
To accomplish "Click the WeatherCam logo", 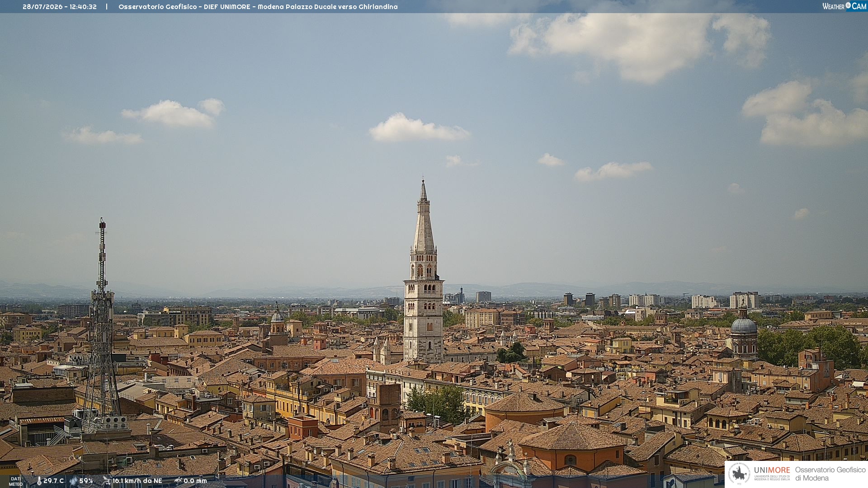I will pyautogui.click(x=844, y=6).
